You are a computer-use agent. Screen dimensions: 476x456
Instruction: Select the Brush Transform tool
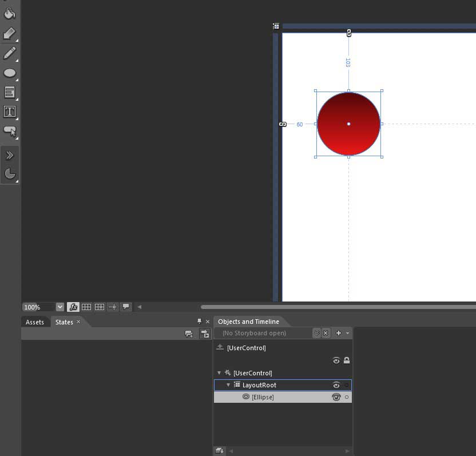pos(9,33)
